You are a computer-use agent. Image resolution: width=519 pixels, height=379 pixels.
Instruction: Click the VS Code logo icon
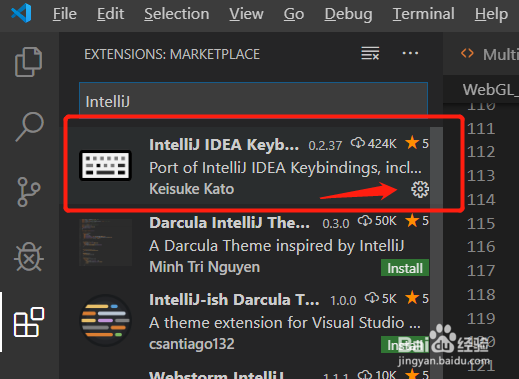[x=21, y=13]
